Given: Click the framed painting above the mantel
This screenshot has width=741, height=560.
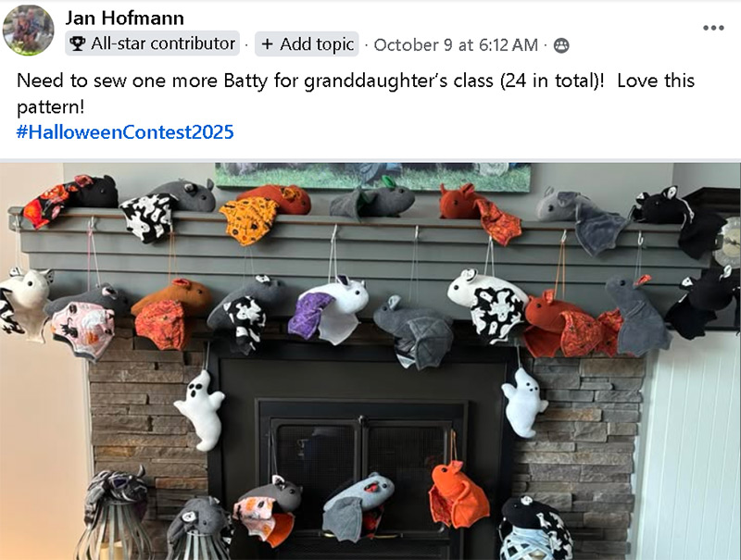Looking at the screenshot, I should [x=373, y=177].
